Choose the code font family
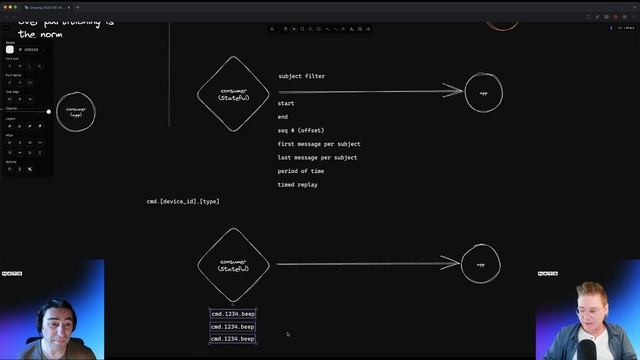 30,82
